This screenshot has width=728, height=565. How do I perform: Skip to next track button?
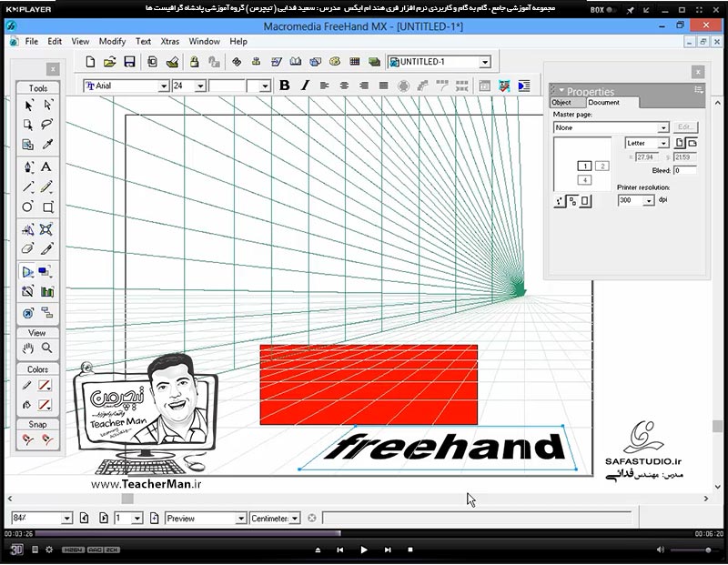coord(388,550)
